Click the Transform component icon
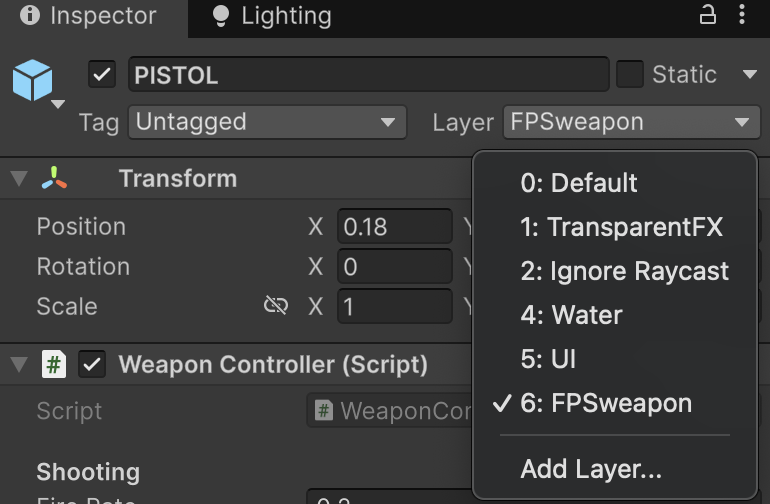 [x=55, y=179]
